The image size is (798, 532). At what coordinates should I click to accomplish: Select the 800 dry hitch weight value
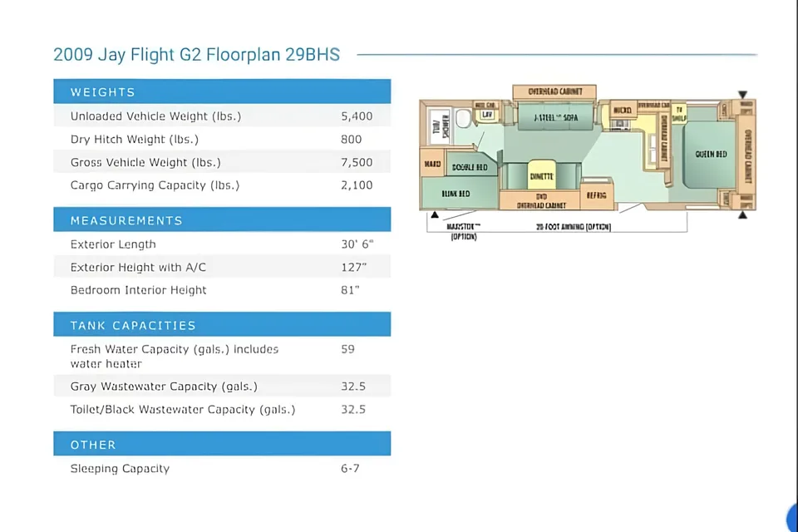click(x=351, y=140)
